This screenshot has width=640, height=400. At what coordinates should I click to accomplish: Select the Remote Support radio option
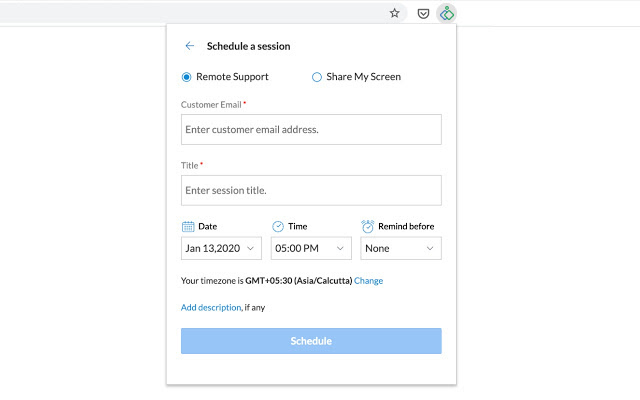click(x=186, y=77)
